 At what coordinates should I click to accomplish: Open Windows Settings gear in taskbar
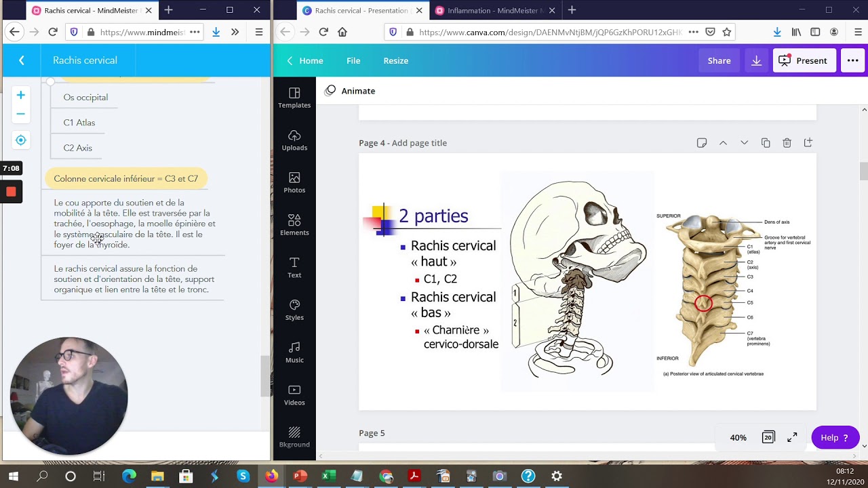coord(557,476)
